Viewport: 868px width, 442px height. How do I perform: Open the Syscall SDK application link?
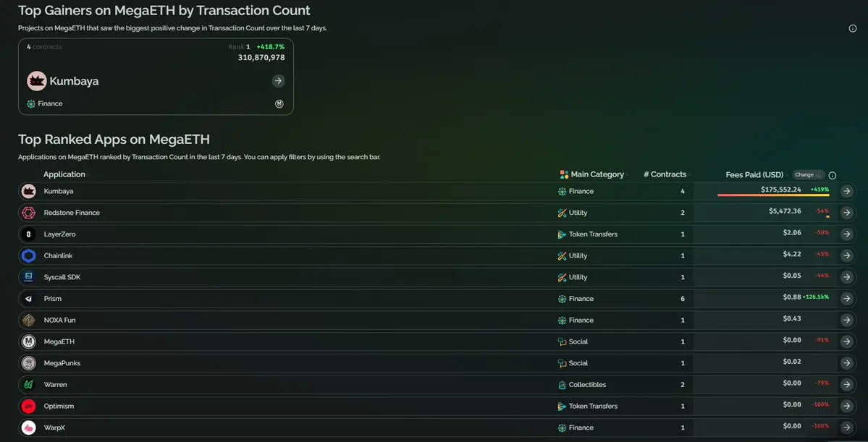pyautogui.click(x=62, y=277)
